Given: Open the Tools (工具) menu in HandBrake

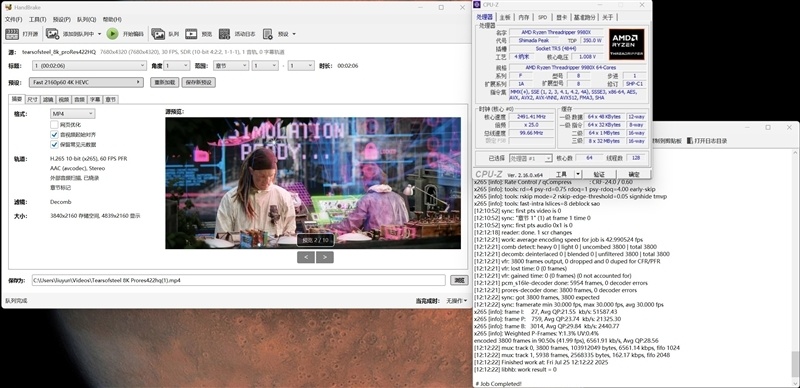Looking at the screenshot, I should [x=38, y=19].
